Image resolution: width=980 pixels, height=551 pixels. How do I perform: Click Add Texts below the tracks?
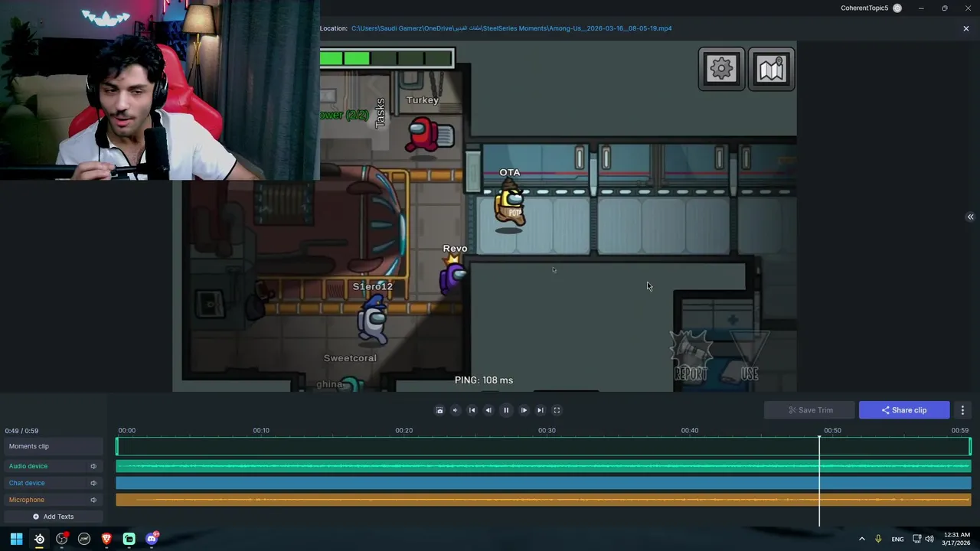click(x=53, y=517)
